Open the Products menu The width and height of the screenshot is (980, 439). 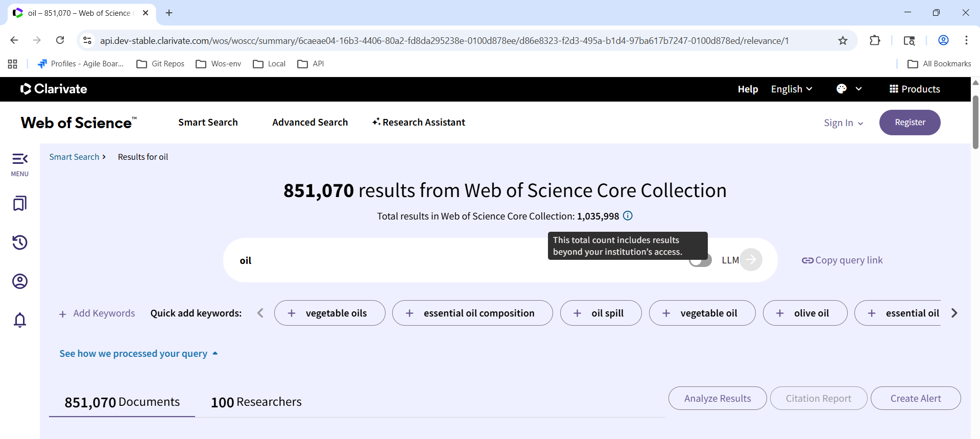coord(915,89)
